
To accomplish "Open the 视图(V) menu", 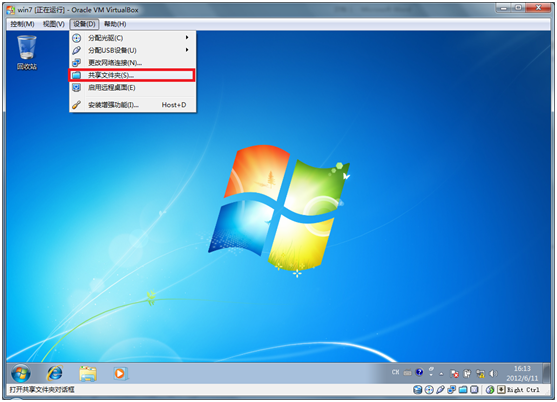I will click(54, 24).
